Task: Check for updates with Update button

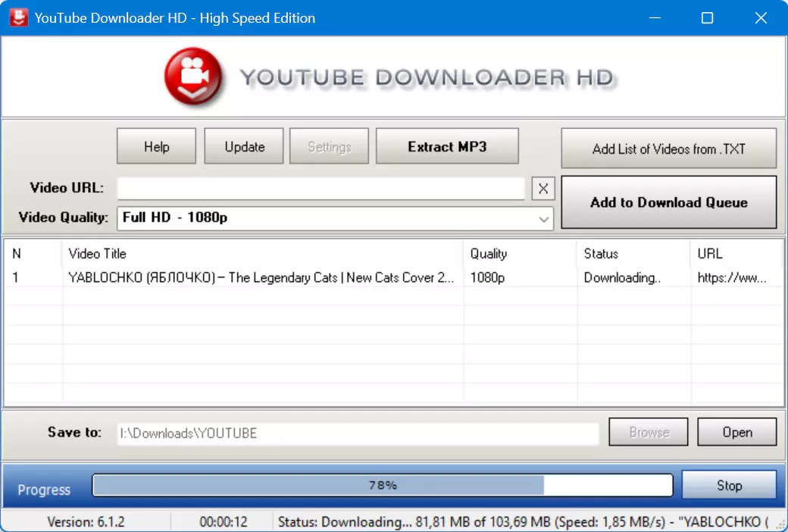Action: (x=244, y=146)
